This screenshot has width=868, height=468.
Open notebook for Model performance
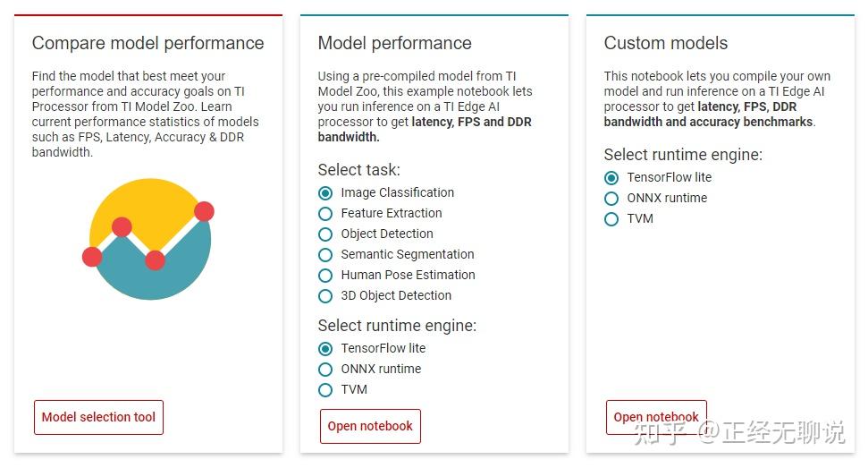[370, 426]
